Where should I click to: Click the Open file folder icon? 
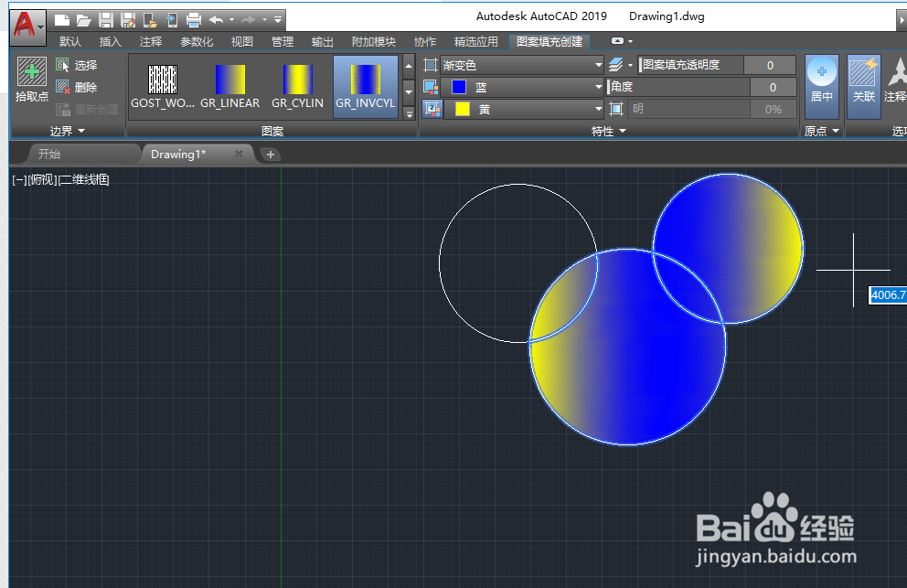pyautogui.click(x=84, y=21)
